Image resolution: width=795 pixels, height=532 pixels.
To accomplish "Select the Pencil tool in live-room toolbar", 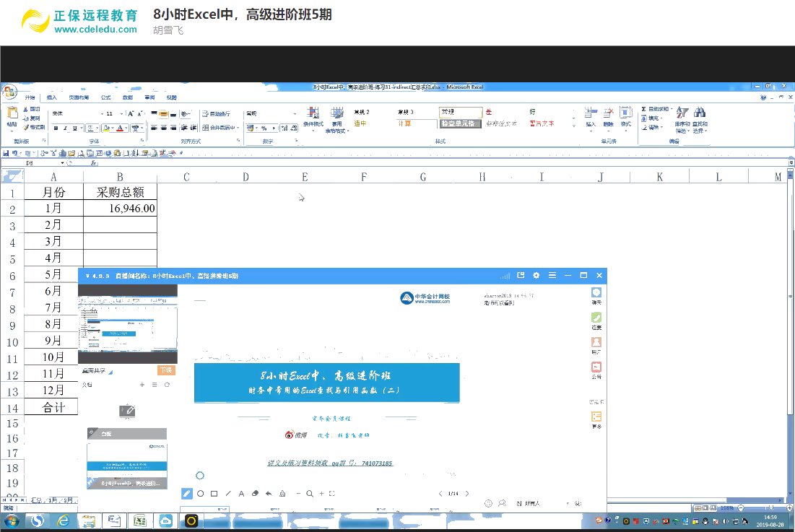I will click(x=186, y=494).
